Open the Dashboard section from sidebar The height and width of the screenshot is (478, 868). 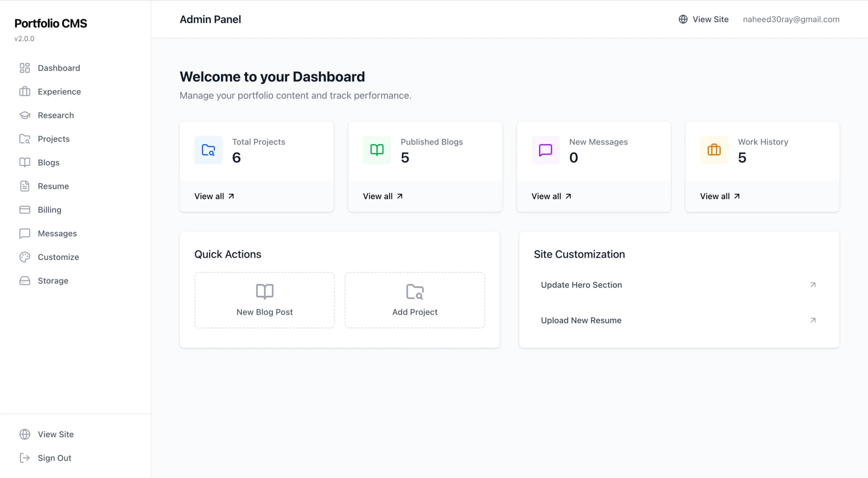click(x=59, y=68)
